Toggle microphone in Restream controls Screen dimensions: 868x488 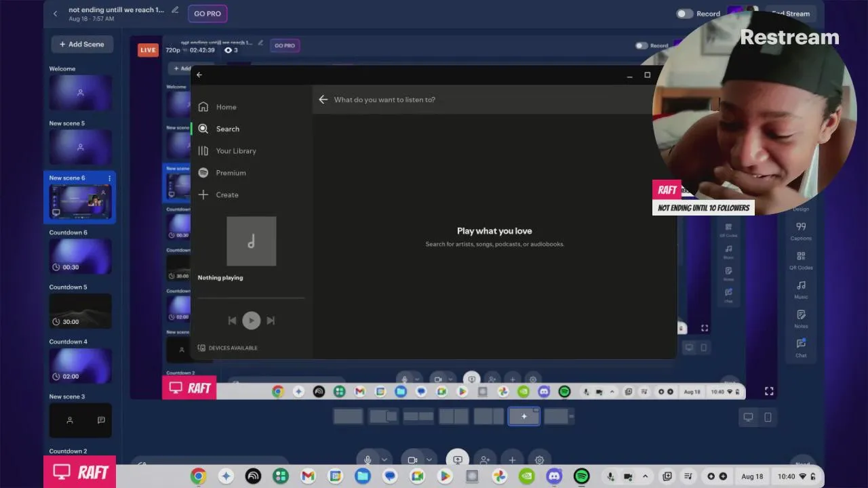(x=368, y=460)
